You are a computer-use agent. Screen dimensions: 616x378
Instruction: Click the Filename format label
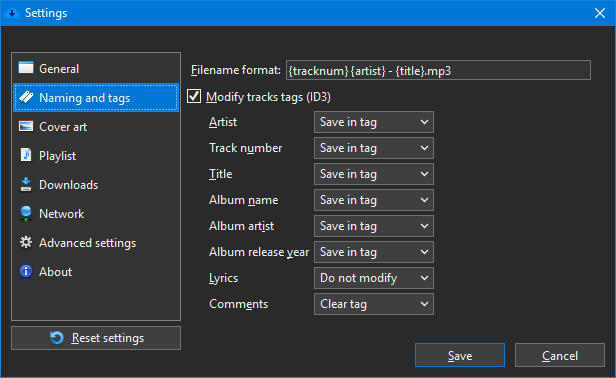[x=236, y=70]
